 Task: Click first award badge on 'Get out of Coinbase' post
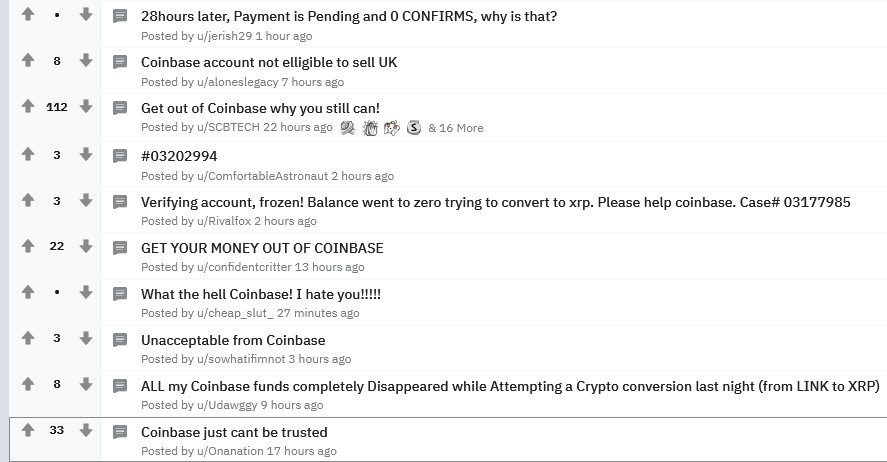click(x=348, y=128)
